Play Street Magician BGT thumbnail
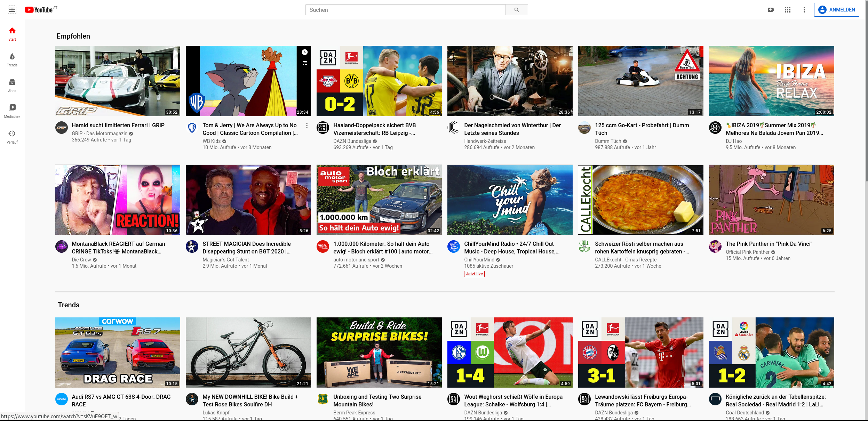Image resolution: width=868 pixels, height=421 pixels. point(248,200)
